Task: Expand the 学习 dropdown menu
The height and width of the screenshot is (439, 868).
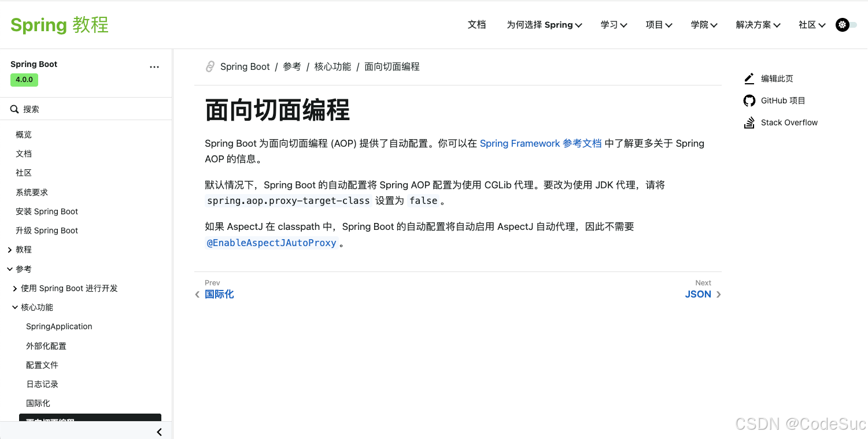Action: [614, 25]
